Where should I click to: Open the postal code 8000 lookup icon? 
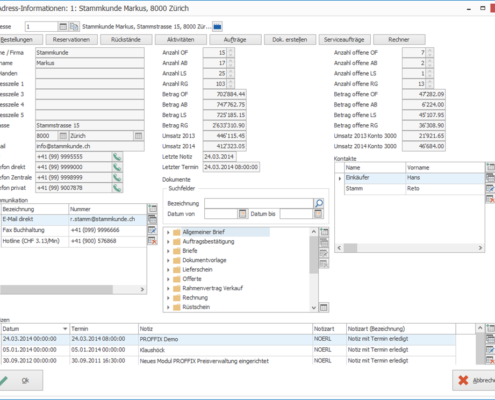tap(63, 136)
